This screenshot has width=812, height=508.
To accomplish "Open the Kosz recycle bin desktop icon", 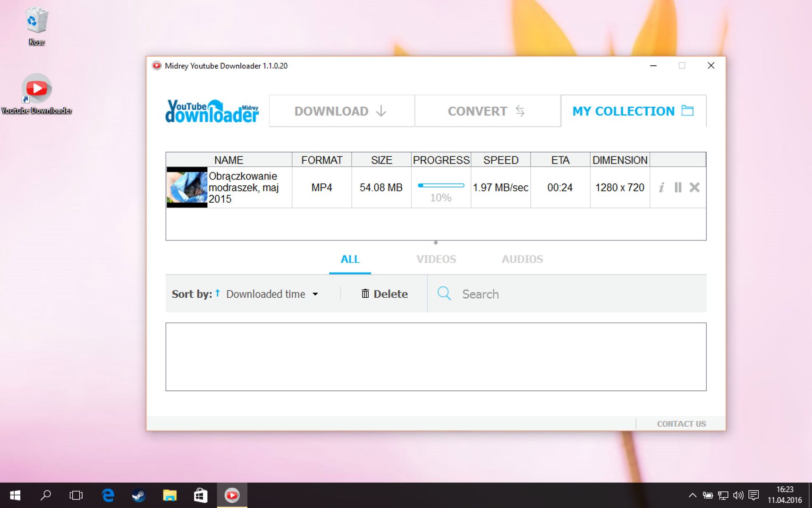I will click(x=36, y=26).
